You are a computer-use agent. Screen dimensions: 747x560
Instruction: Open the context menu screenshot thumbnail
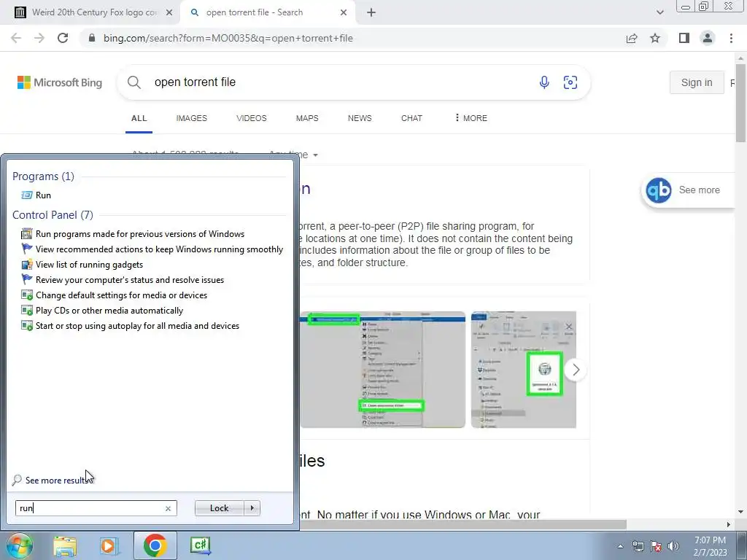pos(382,370)
